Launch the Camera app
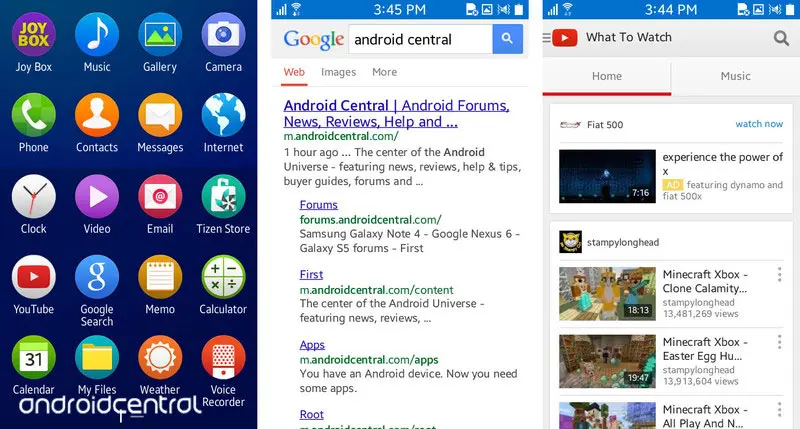Image resolution: width=800 pixels, height=429 pixels. pos(223,35)
